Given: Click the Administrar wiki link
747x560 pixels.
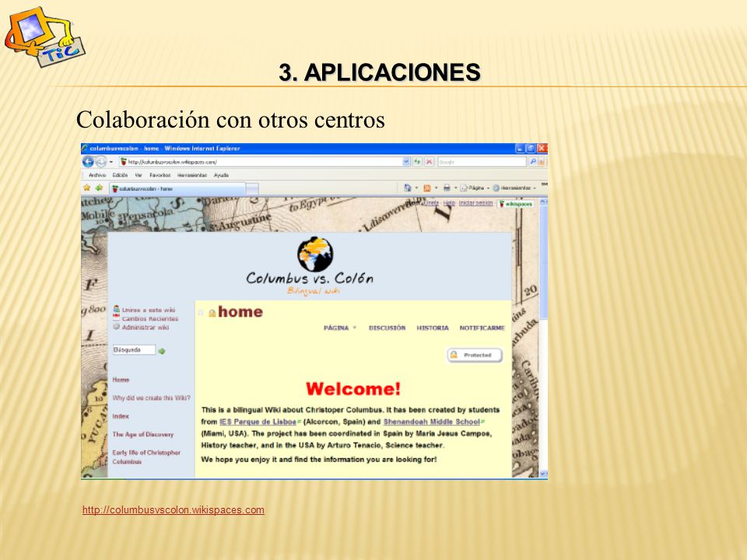Looking at the screenshot, I should click(146, 327).
